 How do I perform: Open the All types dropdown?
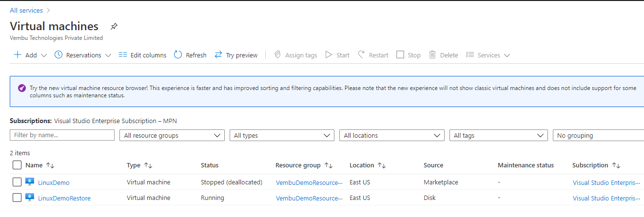pyautogui.click(x=282, y=135)
